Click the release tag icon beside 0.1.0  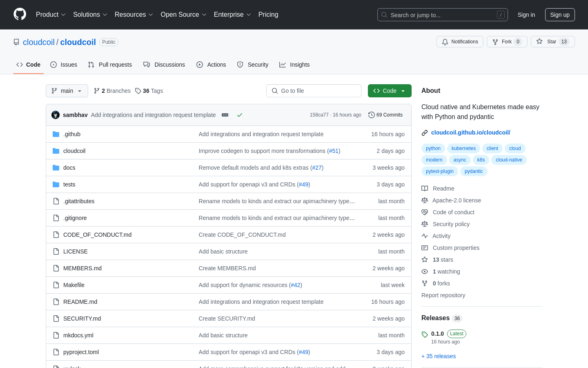click(x=425, y=334)
